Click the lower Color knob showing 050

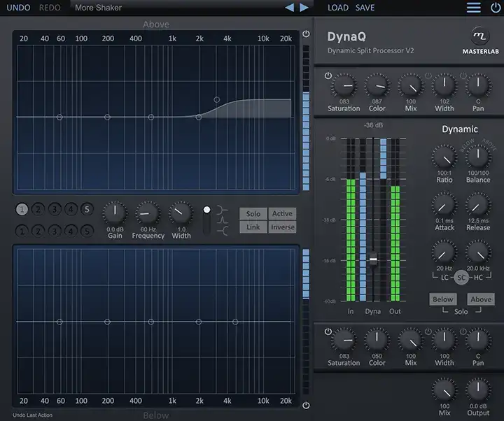click(x=377, y=340)
